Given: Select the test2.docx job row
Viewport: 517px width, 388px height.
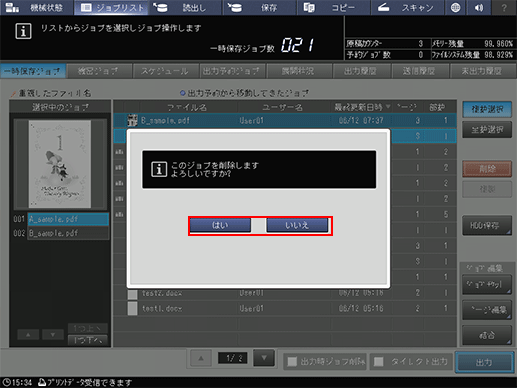Looking at the screenshot, I should (285, 293).
